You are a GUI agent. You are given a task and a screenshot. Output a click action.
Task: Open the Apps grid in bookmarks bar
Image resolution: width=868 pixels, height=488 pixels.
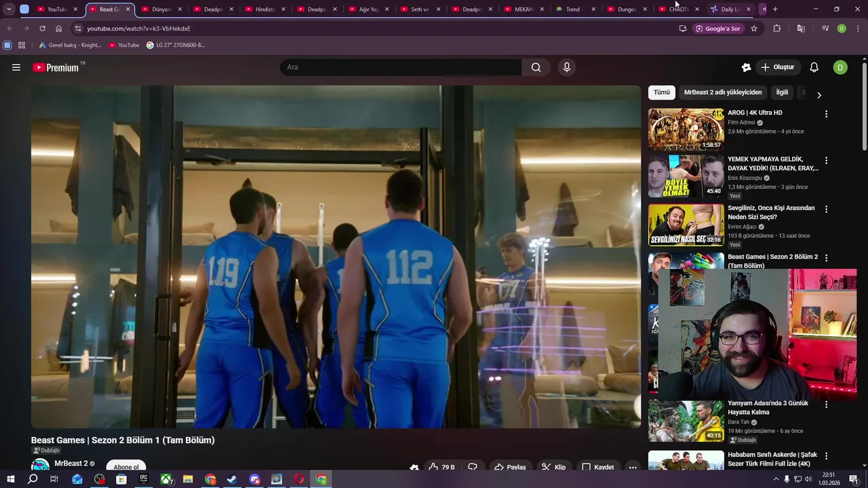(22, 45)
